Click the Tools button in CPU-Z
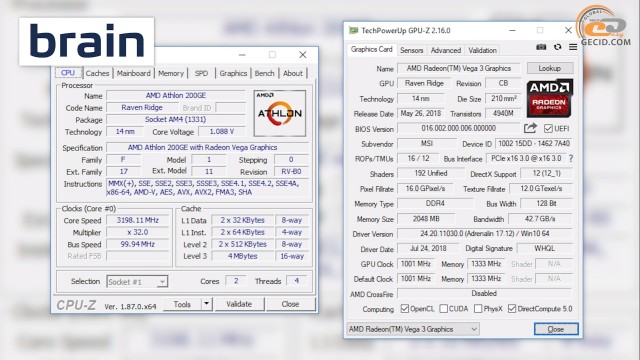 tap(182, 304)
